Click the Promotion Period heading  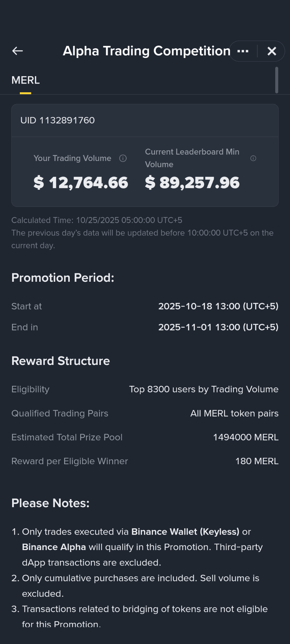pyautogui.click(x=63, y=278)
